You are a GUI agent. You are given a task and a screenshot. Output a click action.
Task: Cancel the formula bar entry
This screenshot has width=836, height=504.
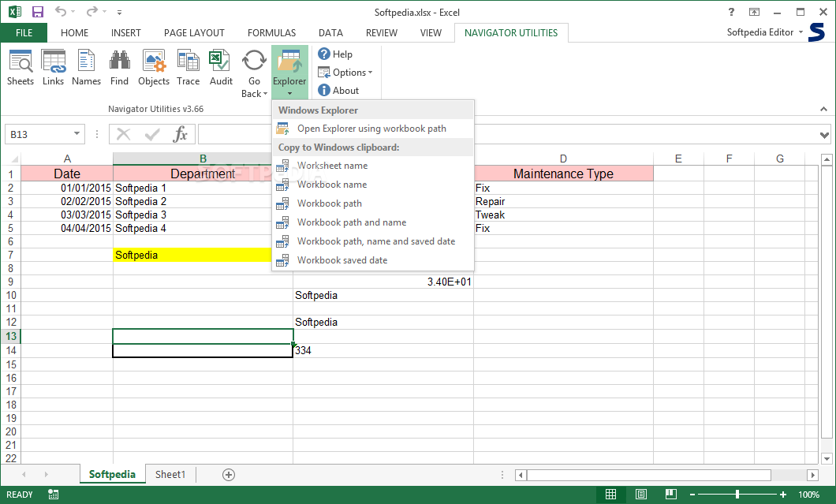tap(124, 134)
